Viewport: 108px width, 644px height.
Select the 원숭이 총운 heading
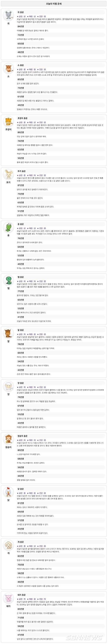click(22, 436)
